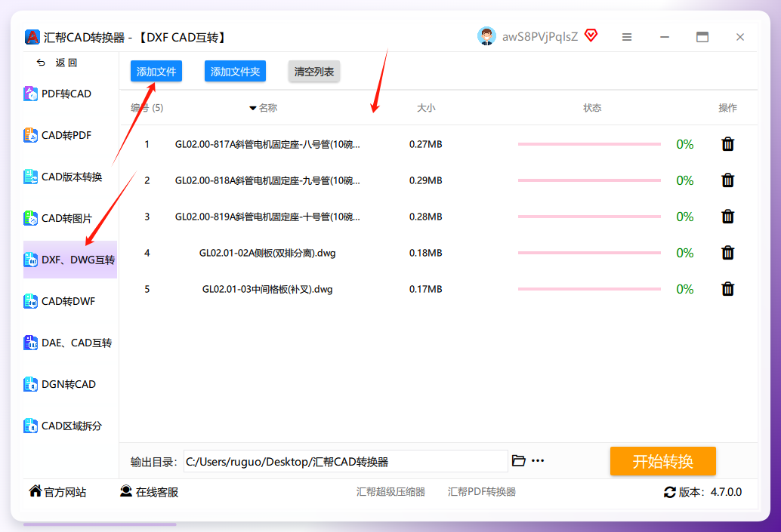Contact 在线客服 support

point(150,492)
